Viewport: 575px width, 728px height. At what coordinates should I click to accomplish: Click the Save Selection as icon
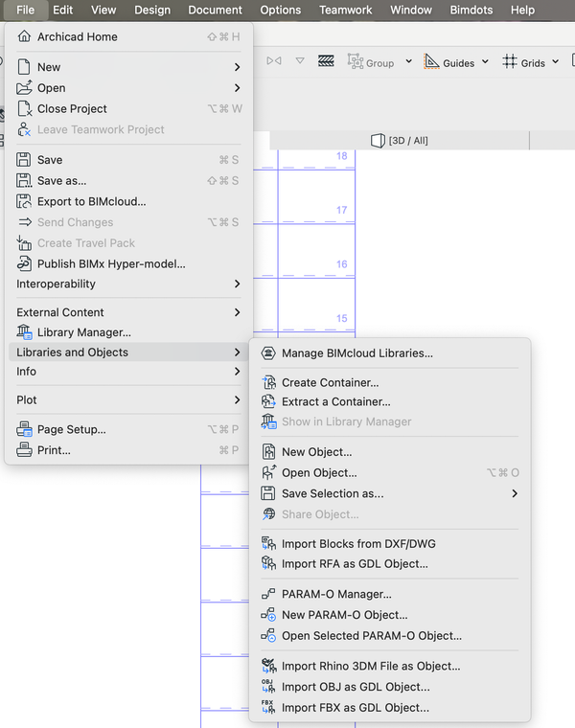pyautogui.click(x=268, y=493)
